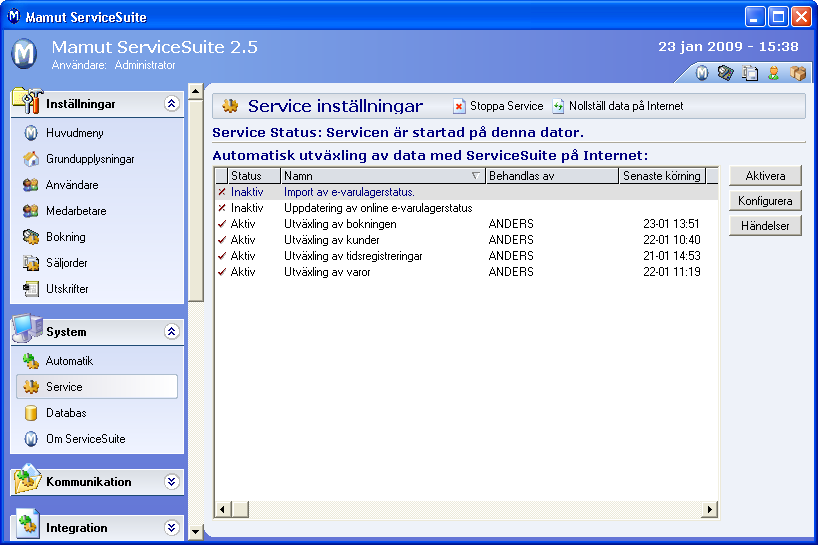Click sidebar scrollbar down arrow
This screenshot has width=818, height=545.
(x=196, y=532)
